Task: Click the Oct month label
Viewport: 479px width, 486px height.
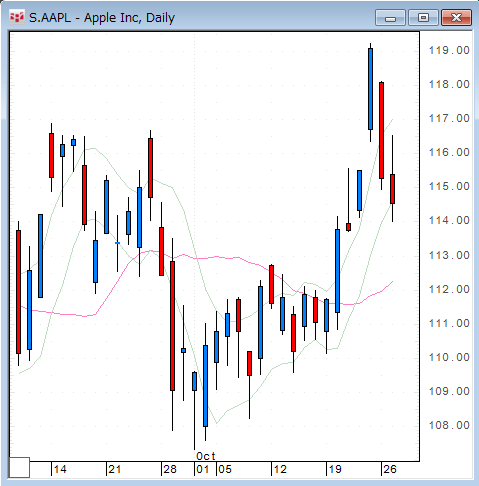Action: [206, 456]
